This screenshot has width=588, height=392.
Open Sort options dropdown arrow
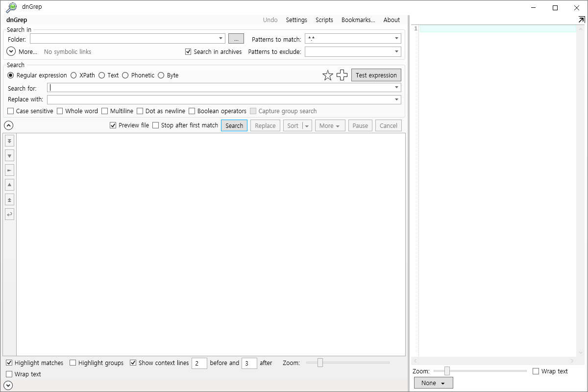pos(307,126)
